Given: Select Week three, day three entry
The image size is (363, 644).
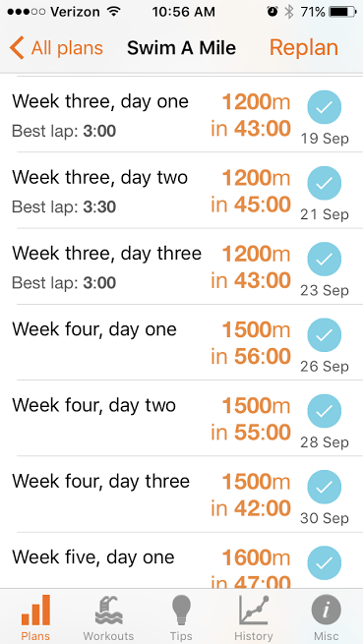Looking at the screenshot, I should [x=181, y=266].
